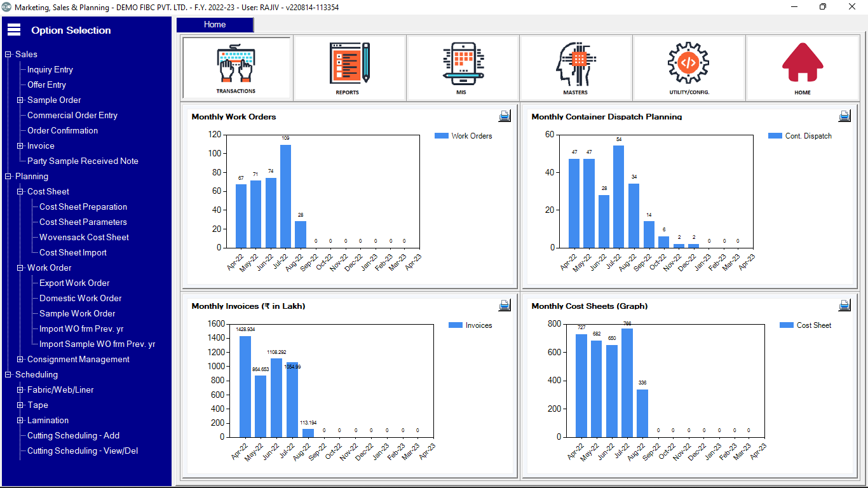Open Inquiry Entry
Screen dimensions: 868x488
pyautogui.click(x=50, y=70)
